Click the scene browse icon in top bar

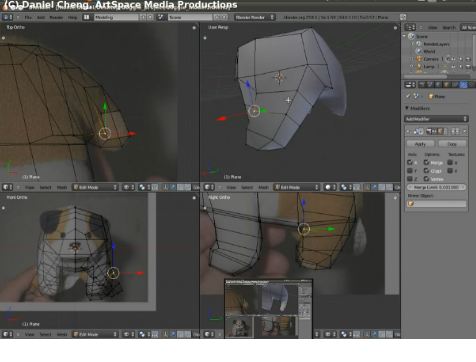(x=161, y=17)
